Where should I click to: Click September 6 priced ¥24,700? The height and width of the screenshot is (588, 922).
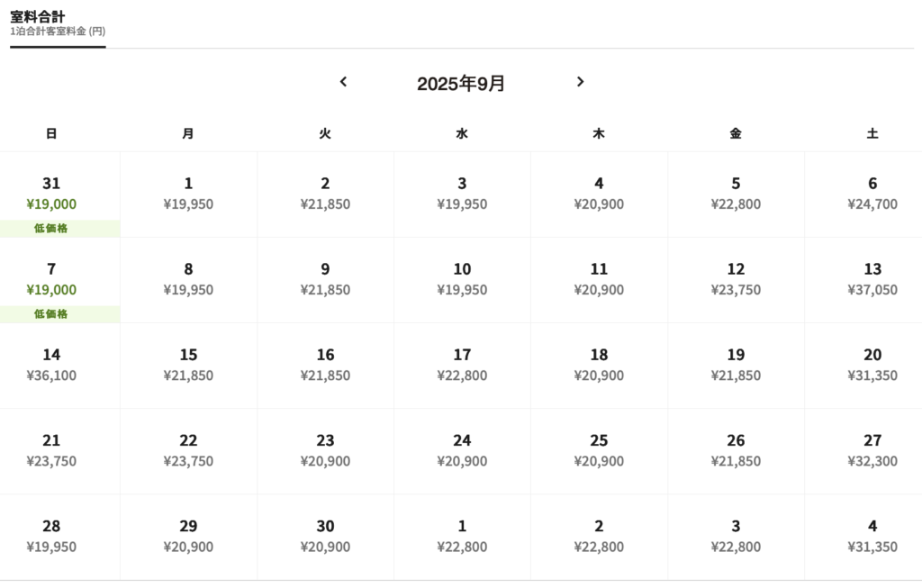tap(872, 194)
